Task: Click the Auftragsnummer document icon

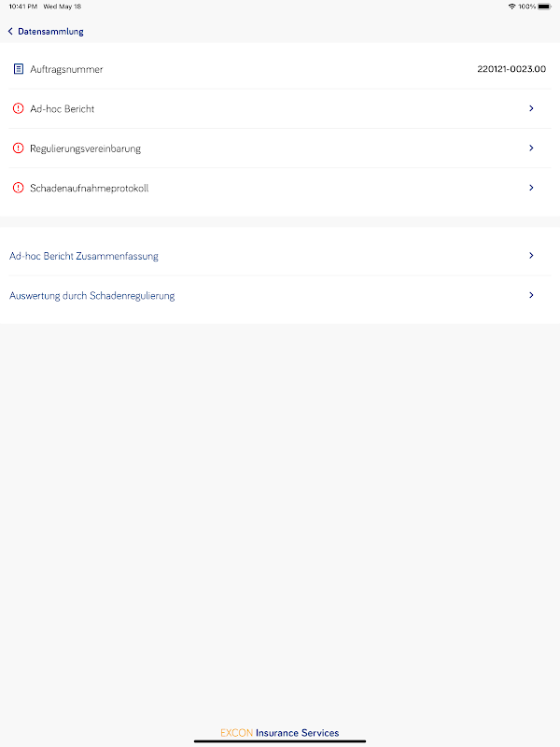Action: [x=19, y=69]
